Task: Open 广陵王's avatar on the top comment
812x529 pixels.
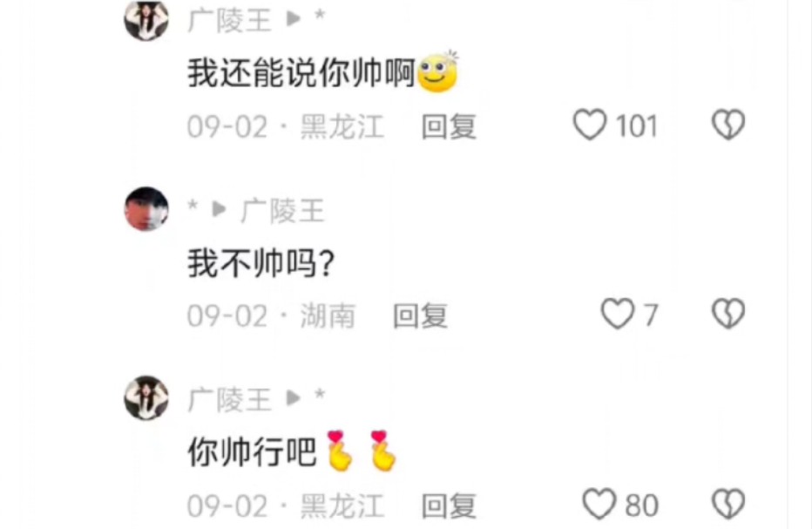Action: point(146,20)
